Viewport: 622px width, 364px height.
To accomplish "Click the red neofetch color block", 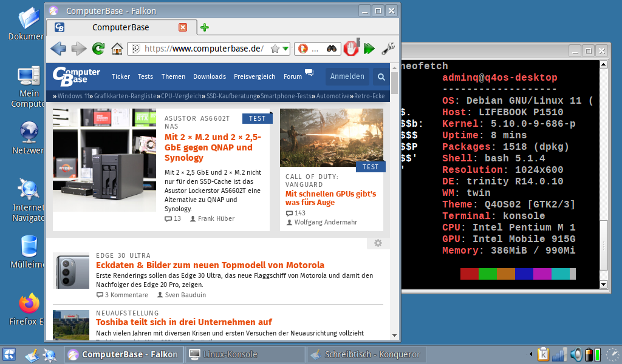I will tap(470, 274).
